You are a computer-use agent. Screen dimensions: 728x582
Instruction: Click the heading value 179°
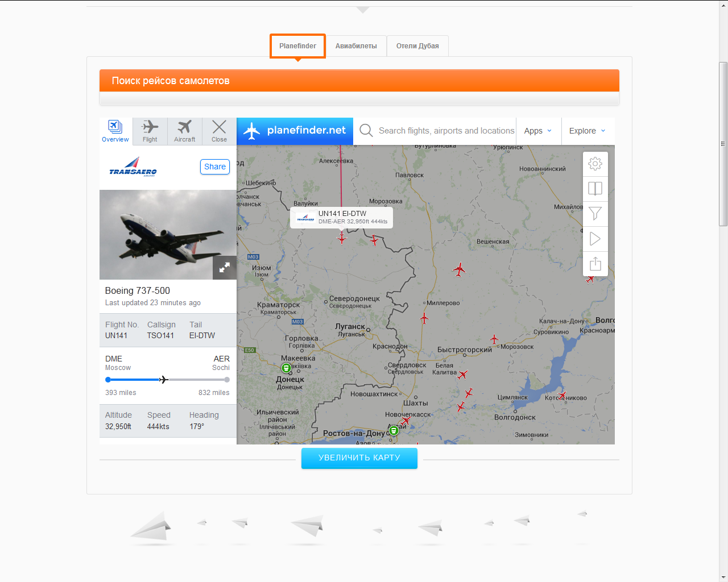(197, 426)
